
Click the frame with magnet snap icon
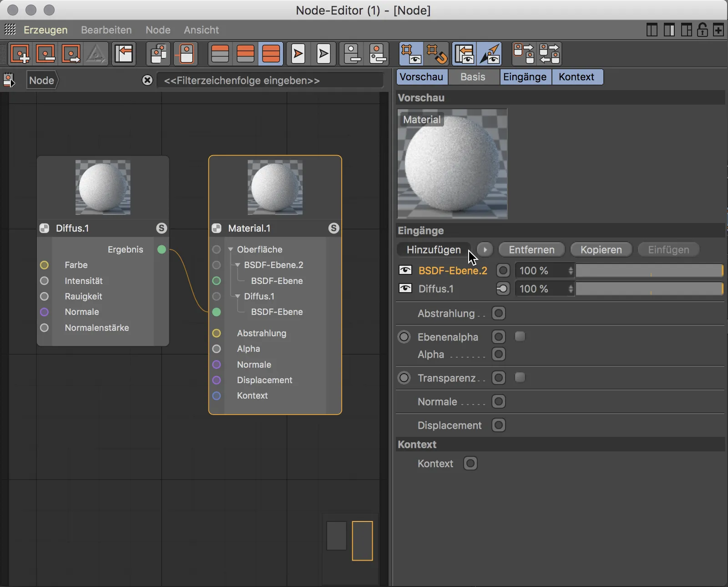pyautogui.click(x=437, y=54)
